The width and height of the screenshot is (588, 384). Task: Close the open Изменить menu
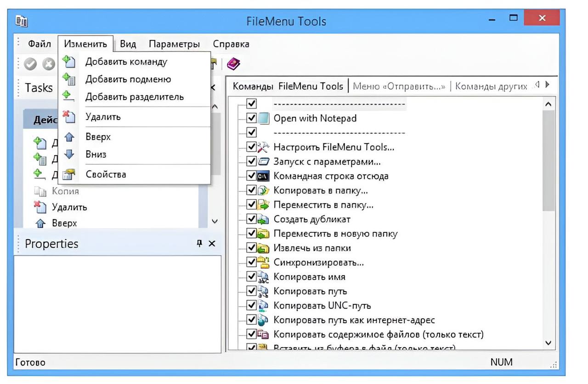(85, 44)
